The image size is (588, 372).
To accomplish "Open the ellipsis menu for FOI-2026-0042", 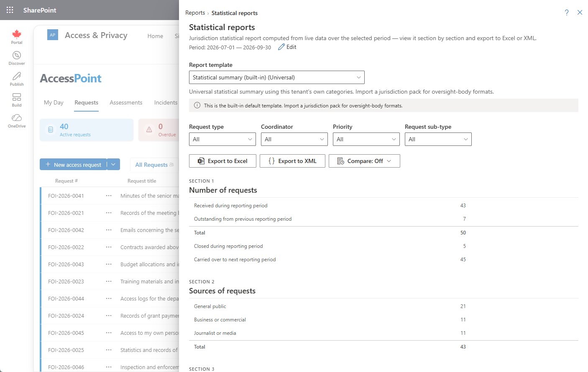I will [109, 230].
